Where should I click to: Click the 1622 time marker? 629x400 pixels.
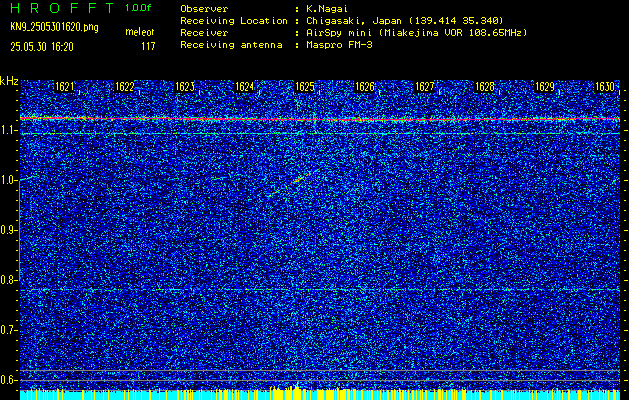(x=124, y=87)
